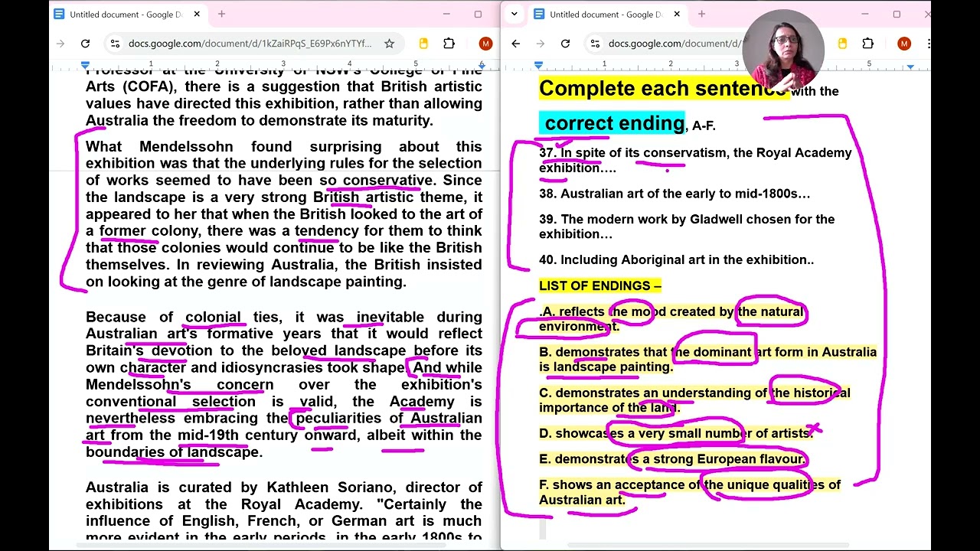Open the M profile avatar in right window
Screen dimensions: 980x551
[904, 44]
